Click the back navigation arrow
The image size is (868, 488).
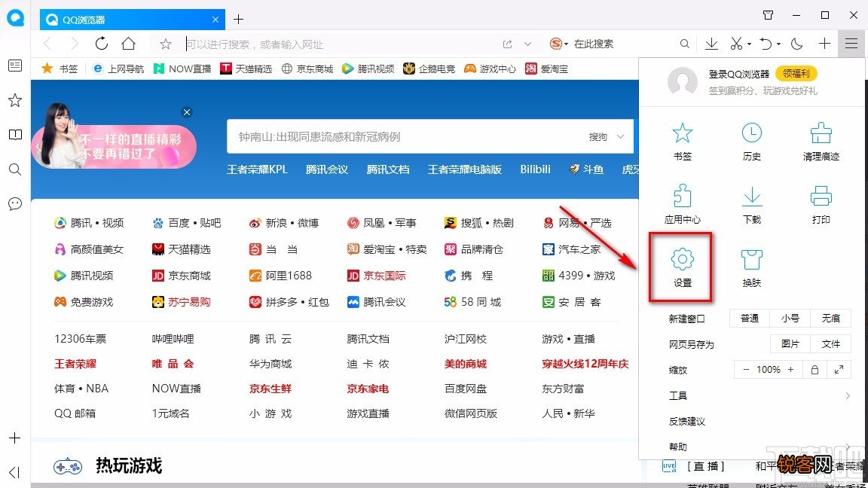point(48,44)
